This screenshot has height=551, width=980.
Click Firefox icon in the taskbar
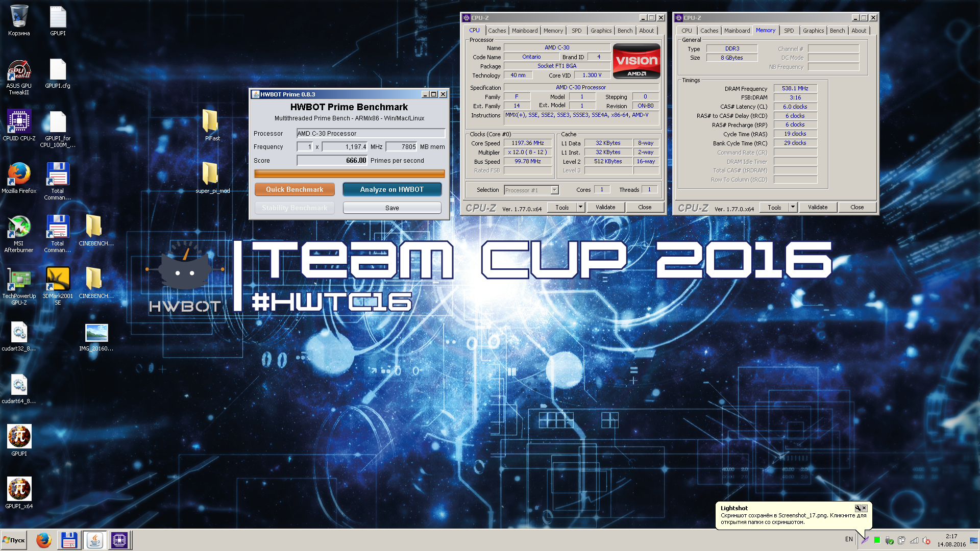coord(44,540)
